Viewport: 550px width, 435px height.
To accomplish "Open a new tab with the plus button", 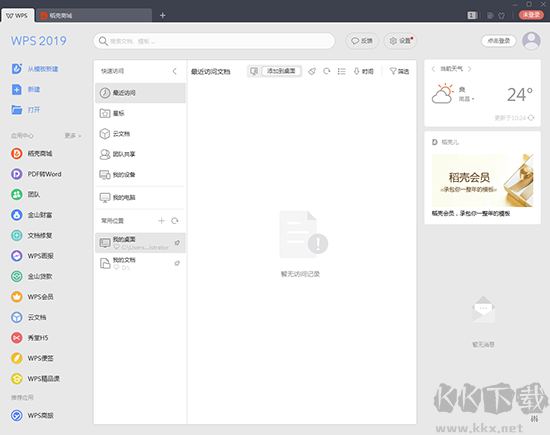I will tap(162, 15).
